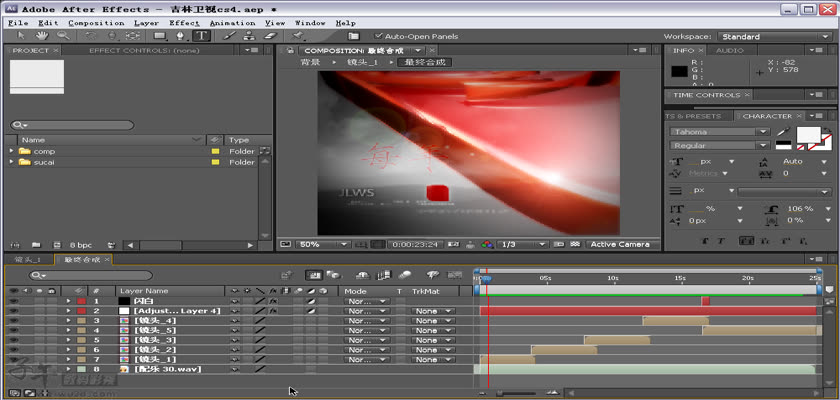Select the Puppet Pin tool
This screenshot has height=400, width=840.
[x=297, y=36]
